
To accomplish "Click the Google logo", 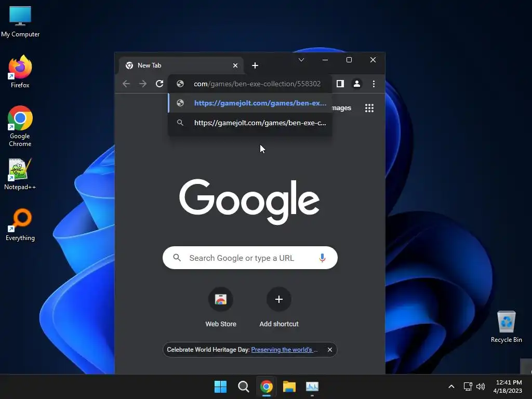I will click(249, 202).
